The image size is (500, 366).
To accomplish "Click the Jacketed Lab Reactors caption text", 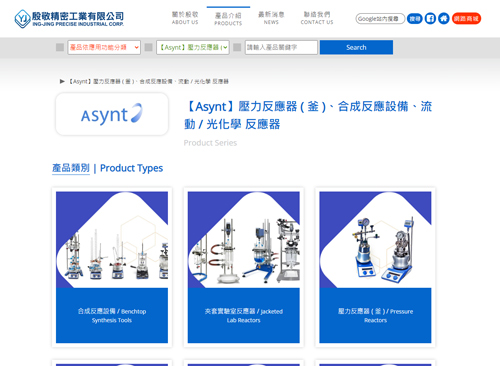I will click(244, 316).
